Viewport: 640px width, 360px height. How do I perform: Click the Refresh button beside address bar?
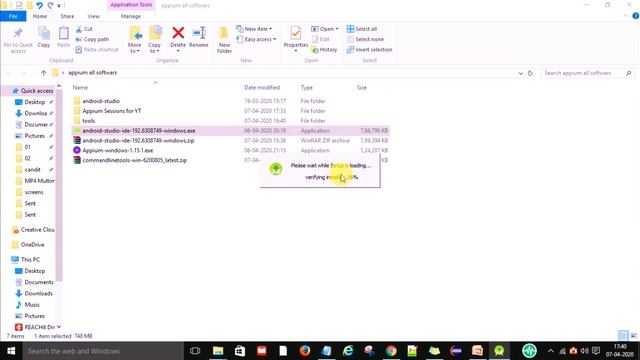coord(530,73)
